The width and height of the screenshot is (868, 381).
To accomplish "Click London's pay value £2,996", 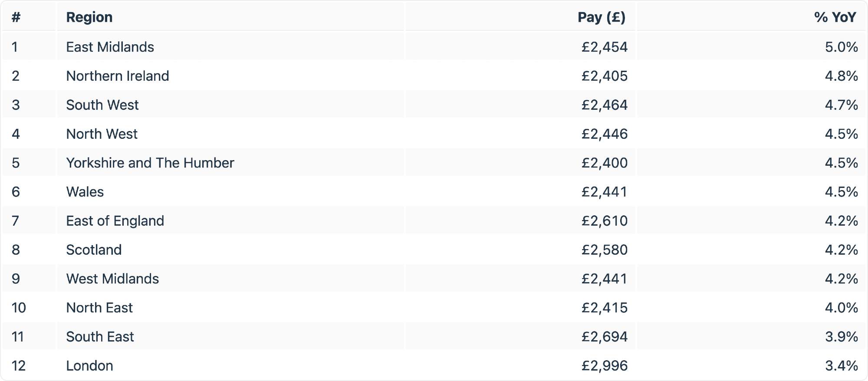I will (605, 366).
